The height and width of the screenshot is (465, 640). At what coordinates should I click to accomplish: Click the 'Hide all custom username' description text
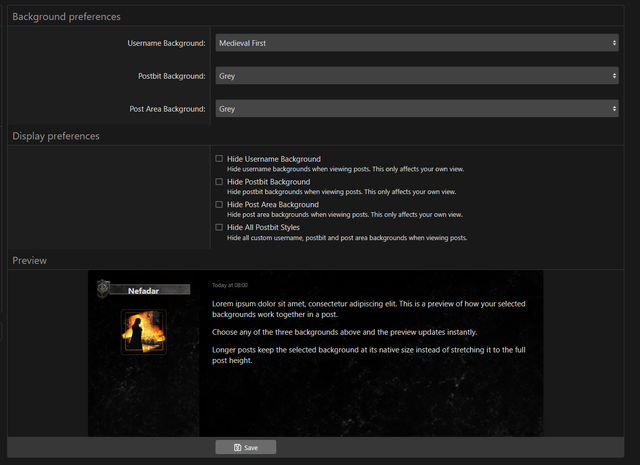pos(347,238)
